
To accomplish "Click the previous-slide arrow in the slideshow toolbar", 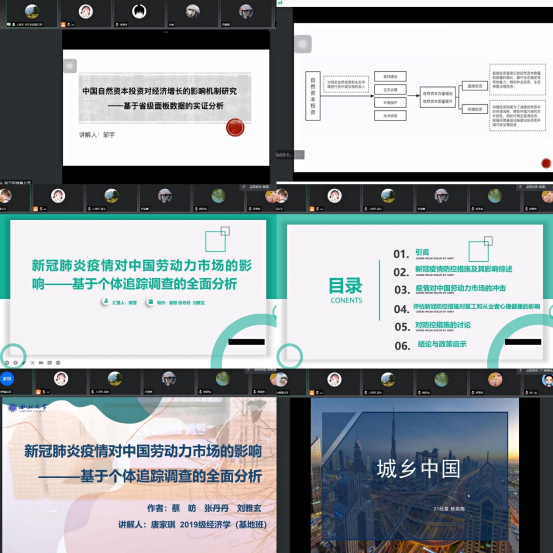I will (x=7, y=363).
